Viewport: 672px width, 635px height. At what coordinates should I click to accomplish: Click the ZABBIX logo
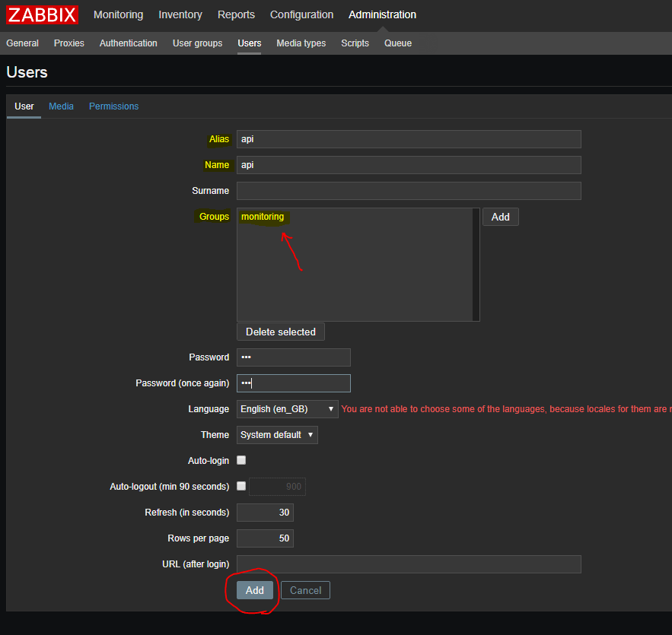(43, 15)
